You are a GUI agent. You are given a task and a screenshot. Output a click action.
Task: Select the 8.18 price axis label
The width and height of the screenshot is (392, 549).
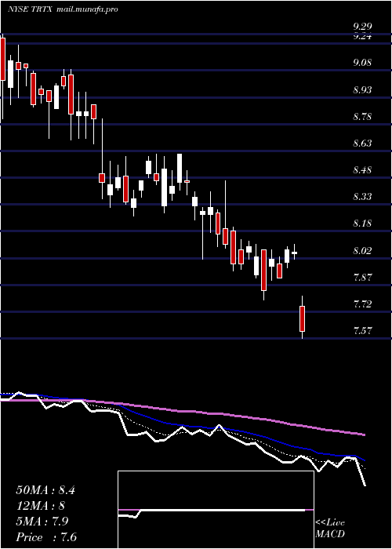[362, 224]
